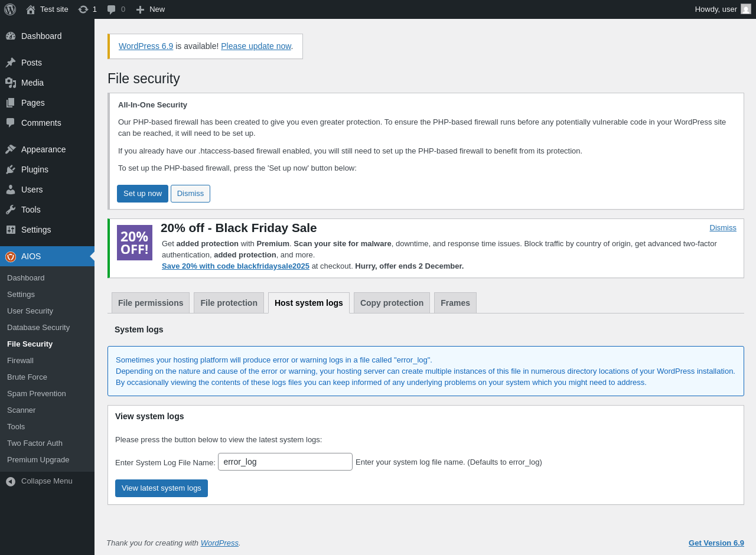Click the Tools wrench icon
This screenshot has height=555, width=756.
point(11,210)
